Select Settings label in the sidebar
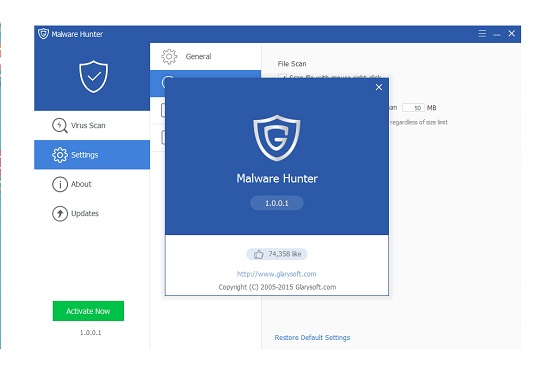This screenshot has width=550, height=378. pyautogui.click(x=85, y=155)
